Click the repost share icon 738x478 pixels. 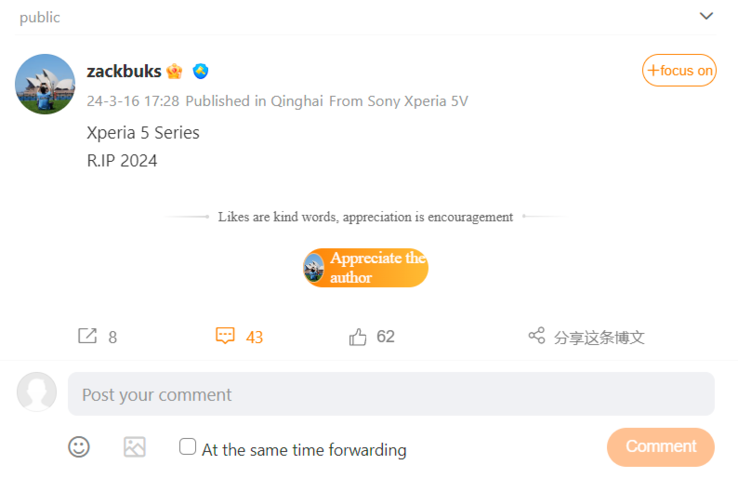(x=87, y=336)
